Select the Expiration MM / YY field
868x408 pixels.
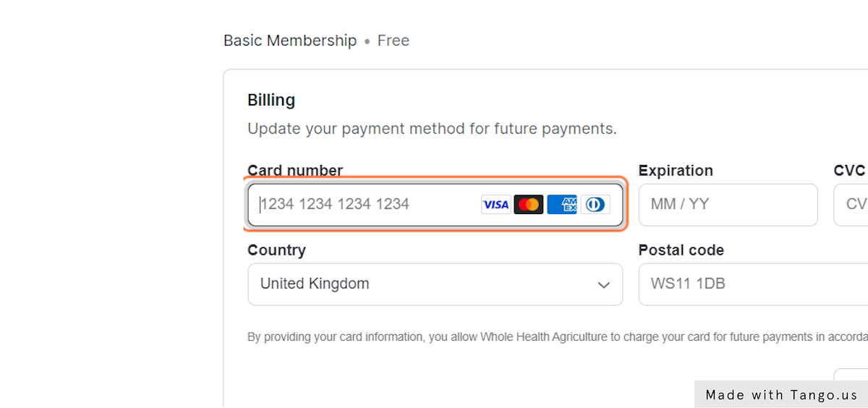point(728,205)
